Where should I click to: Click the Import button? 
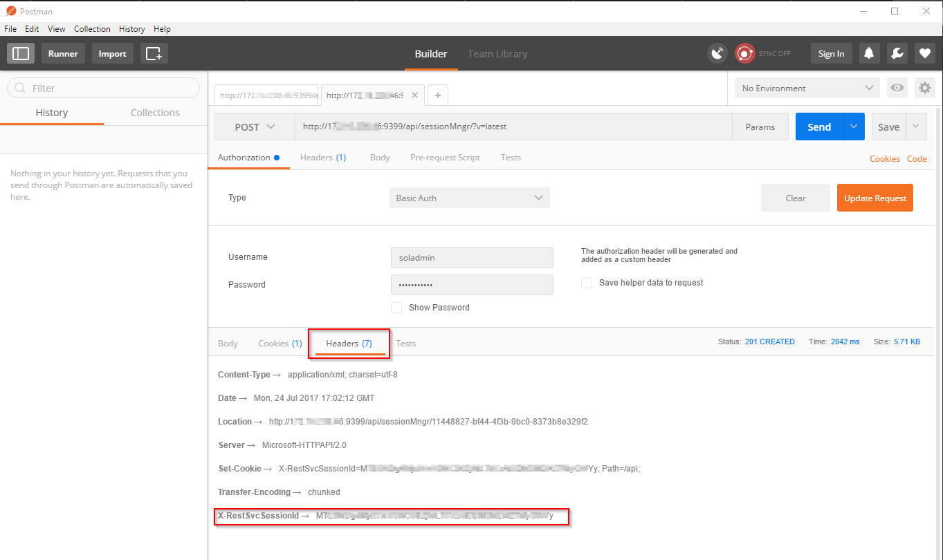[x=112, y=53]
